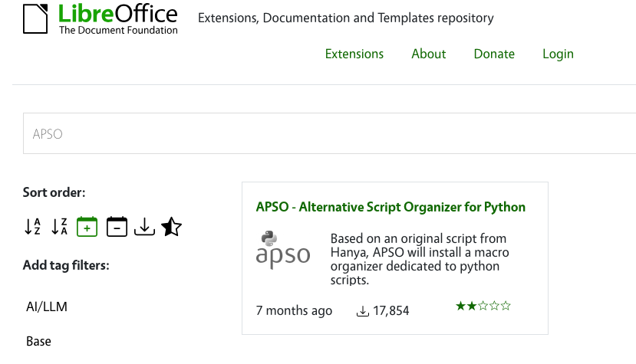
Task: Open APSO - Alternative Script Organizer title link
Action: click(x=390, y=207)
